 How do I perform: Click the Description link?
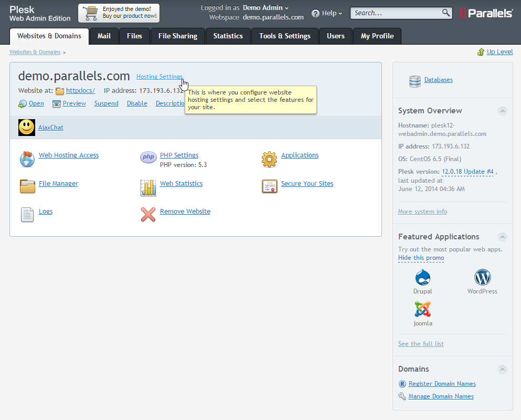[170, 103]
